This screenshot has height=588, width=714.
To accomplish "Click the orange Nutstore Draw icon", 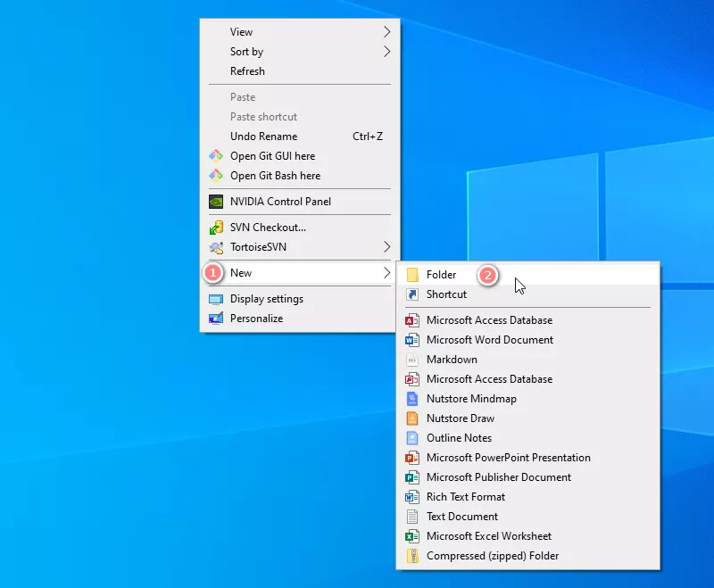I will coord(412,418).
